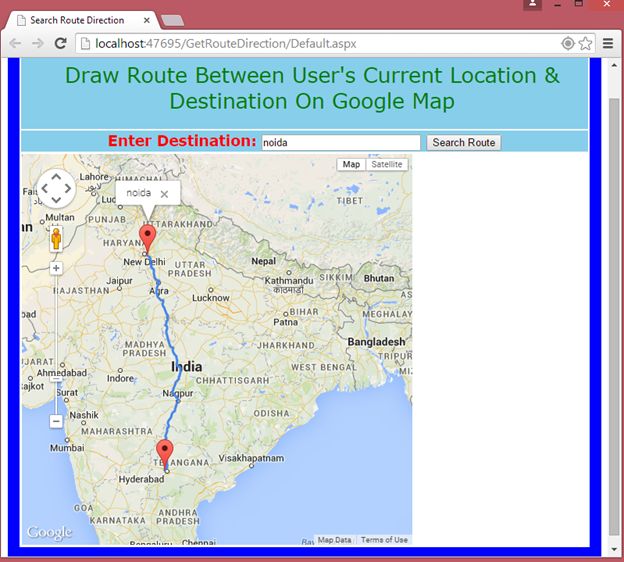
Task: Click the red marker near New Delhi
Action: tap(147, 239)
